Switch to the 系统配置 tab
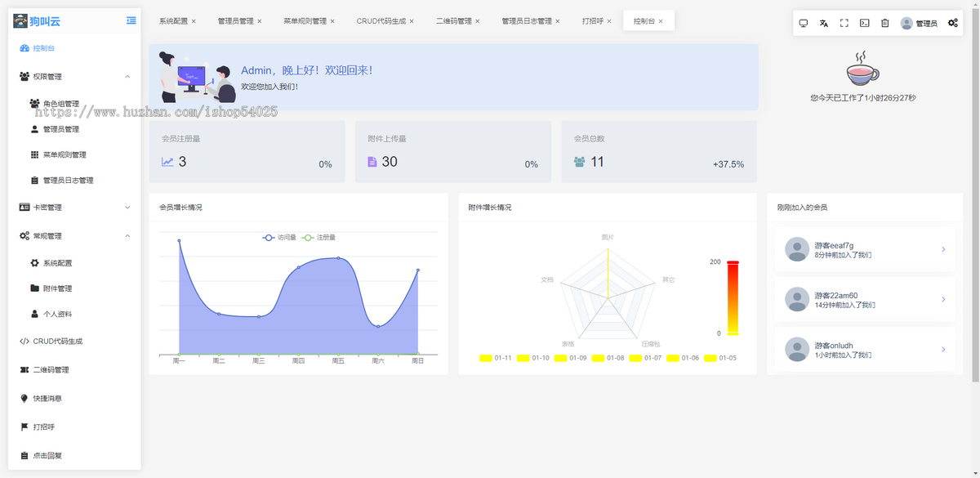 173,21
